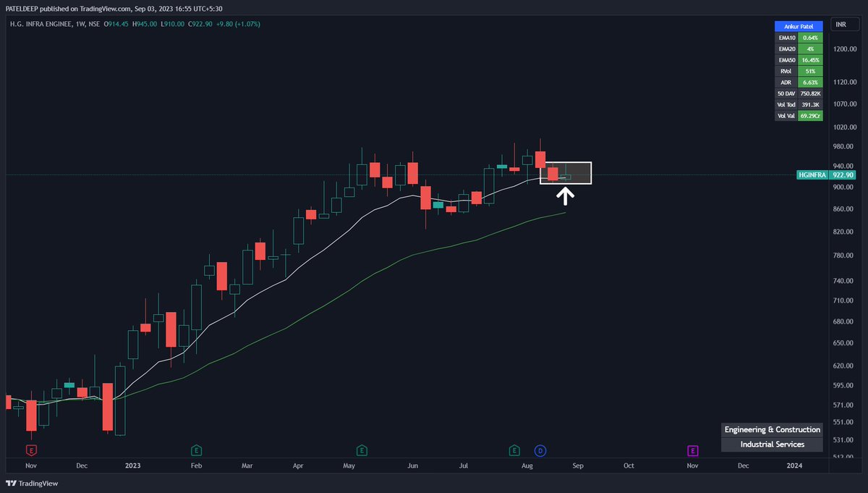This screenshot has width=868, height=493.
Task: Open the Engineering & Construction sector link
Action: pos(772,429)
